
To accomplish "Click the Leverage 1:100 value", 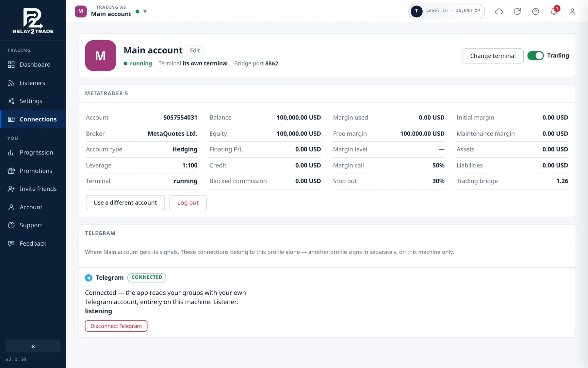I will [x=190, y=165].
